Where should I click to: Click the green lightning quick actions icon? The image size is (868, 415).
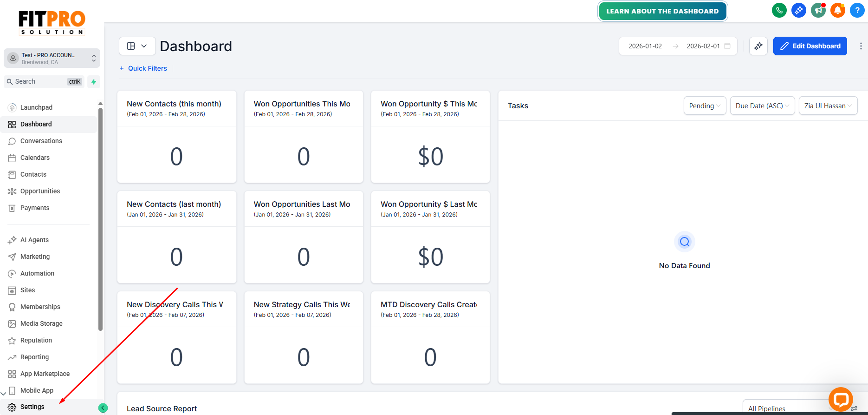click(x=94, y=82)
